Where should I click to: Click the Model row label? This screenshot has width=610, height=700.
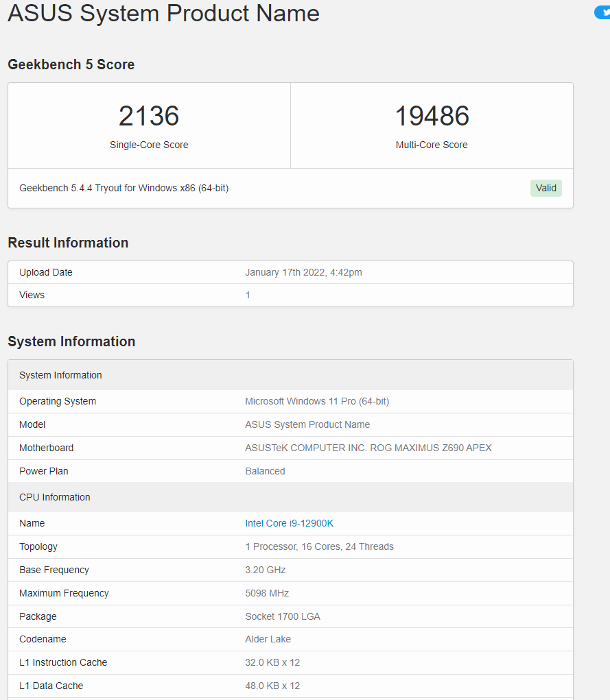pos(32,424)
